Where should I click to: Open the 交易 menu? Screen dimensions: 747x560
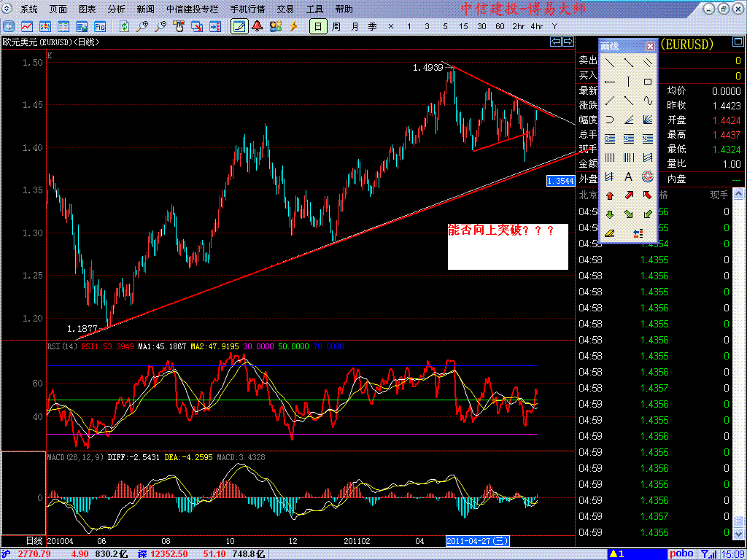point(285,9)
